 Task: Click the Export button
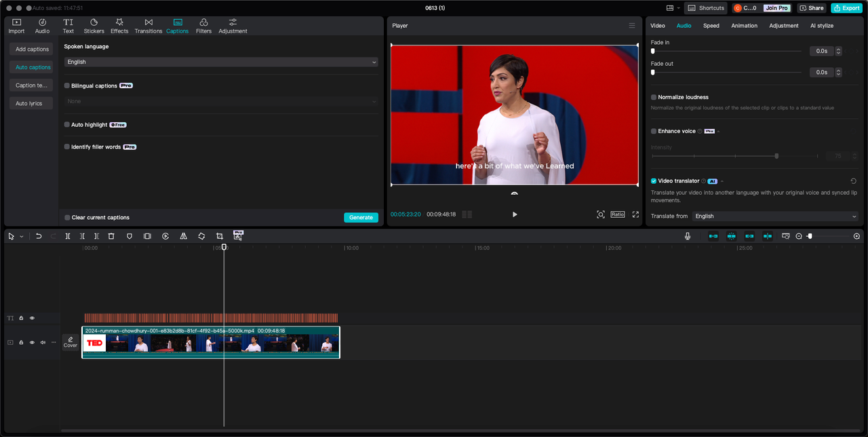click(x=846, y=8)
